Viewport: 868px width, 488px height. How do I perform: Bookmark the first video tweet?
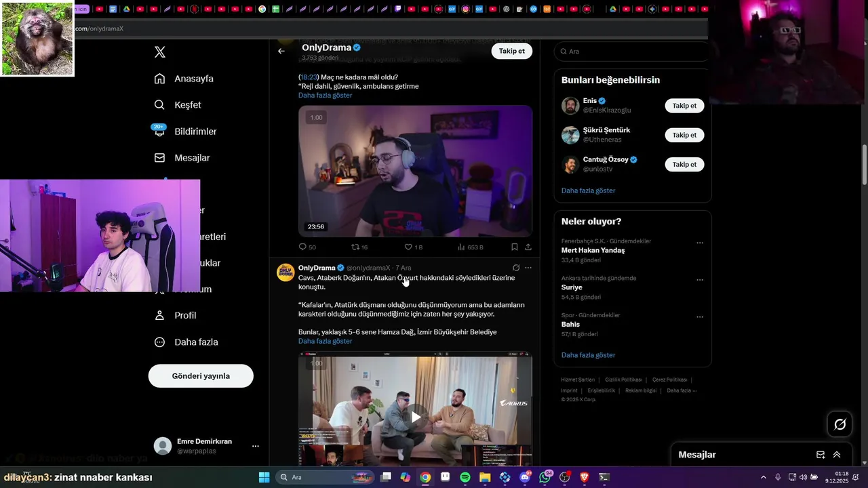pos(515,247)
